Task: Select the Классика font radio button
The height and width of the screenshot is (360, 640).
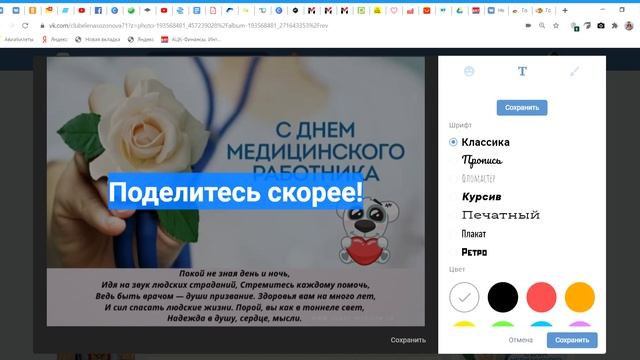Action: 453,142
